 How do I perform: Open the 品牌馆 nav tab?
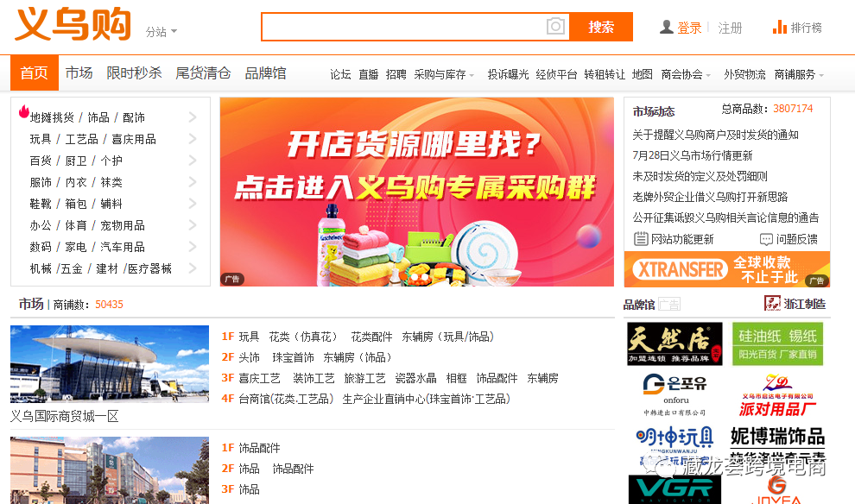click(x=265, y=72)
